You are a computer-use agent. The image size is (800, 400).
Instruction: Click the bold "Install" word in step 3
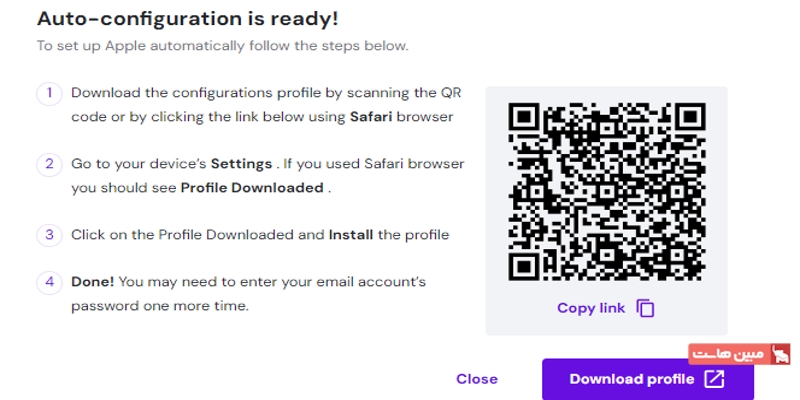click(x=350, y=235)
